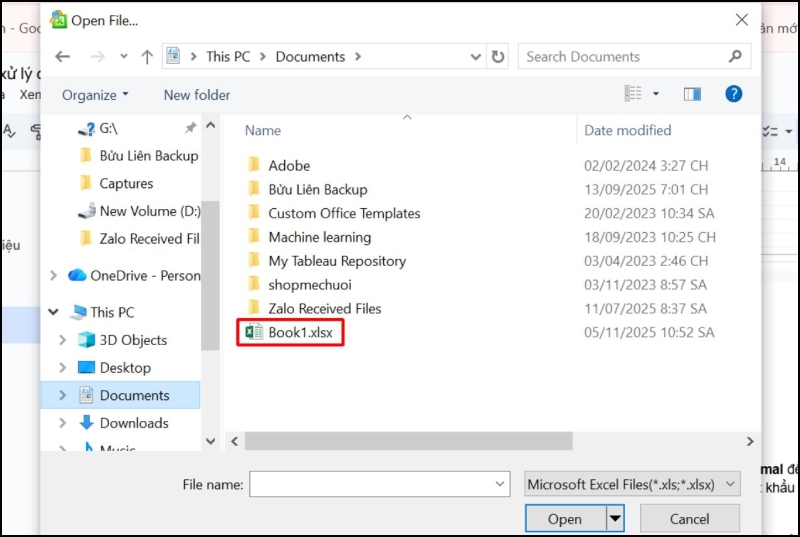Select G:\ drive in quick access
The image size is (800, 537).
tap(108, 128)
